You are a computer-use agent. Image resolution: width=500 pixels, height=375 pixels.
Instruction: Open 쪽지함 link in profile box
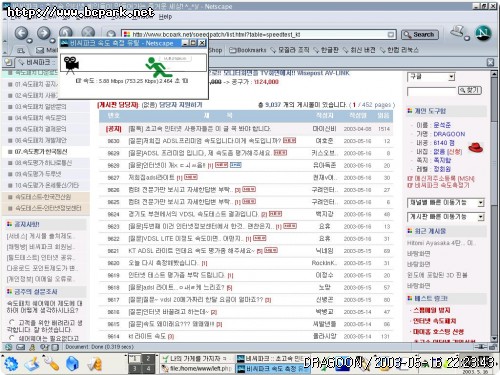(x=442, y=160)
